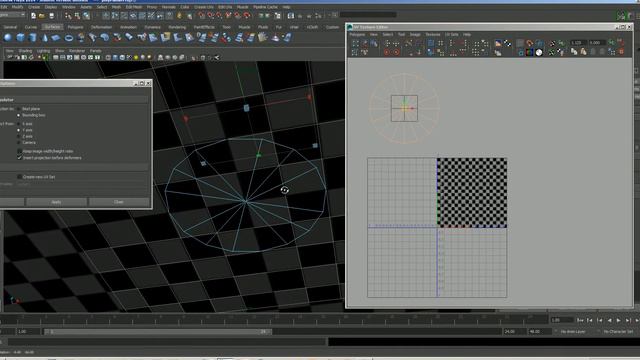This screenshot has height=360, width=640.
Task: Open UV Sets menu in UV Texture Editor
Action: point(451,35)
